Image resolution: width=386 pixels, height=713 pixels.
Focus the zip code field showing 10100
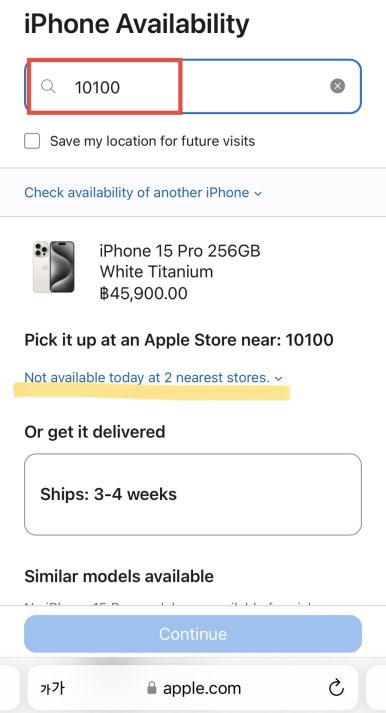click(193, 86)
